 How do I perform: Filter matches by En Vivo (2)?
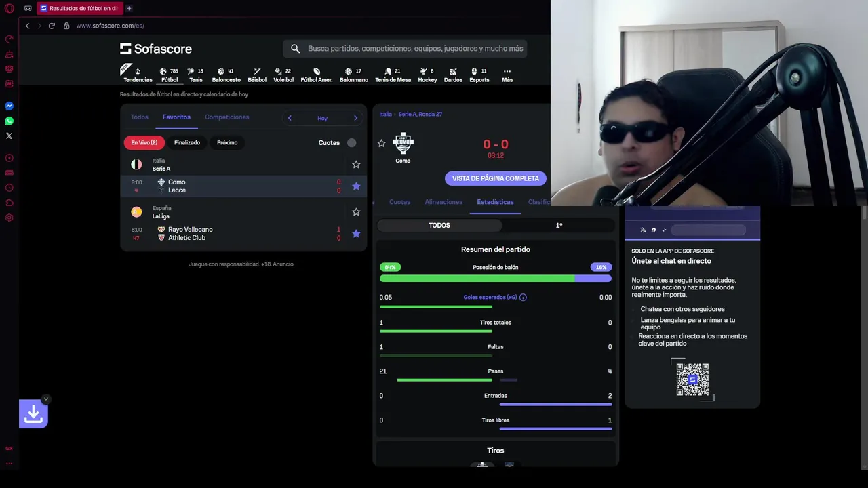pyautogui.click(x=144, y=143)
